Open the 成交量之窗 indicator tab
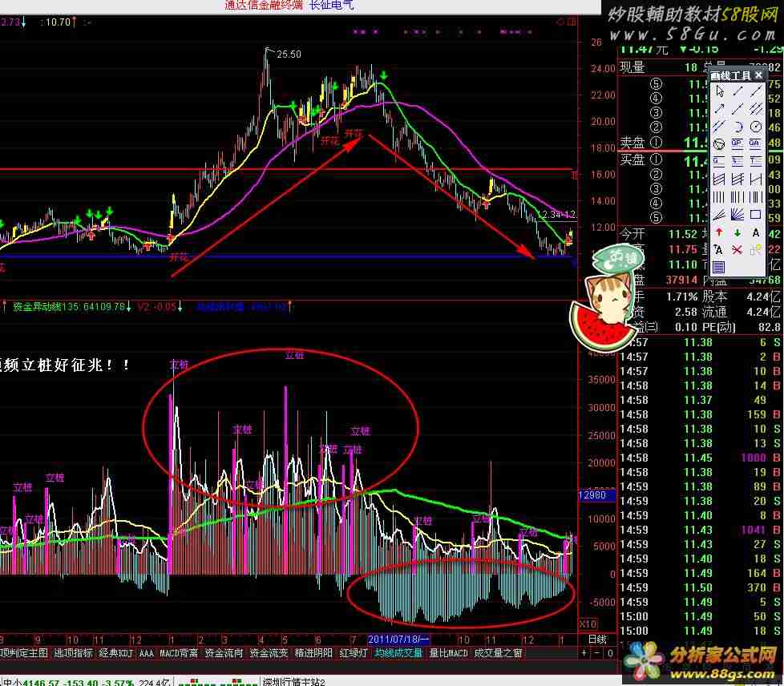The width and height of the screenshot is (784, 686). pyautogui.click(x=498, y=653)
